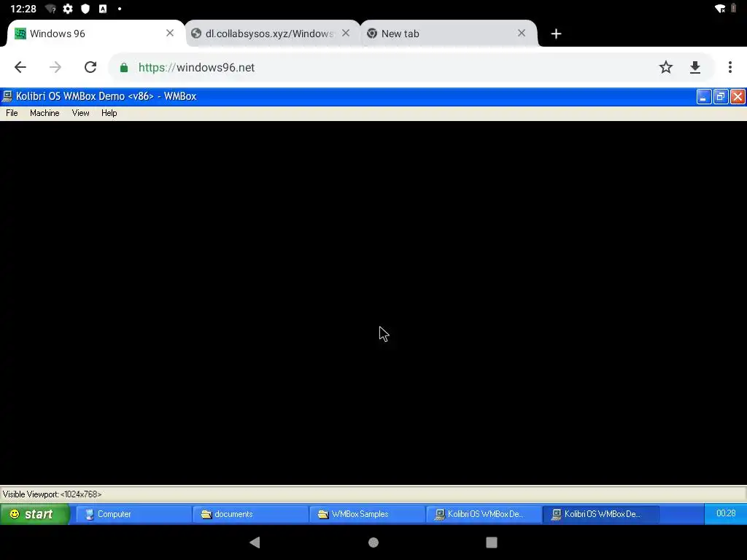
Task: View site security via the padlock icon
Action: tap(124, 68)
